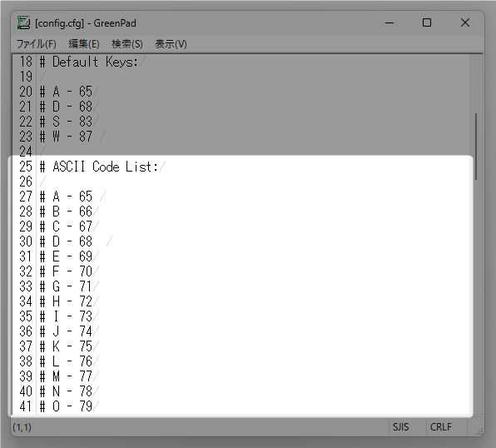Maximize the GreenPad window
The height and width of the screenshot is (448, 496).
click(x=427, y=22)
